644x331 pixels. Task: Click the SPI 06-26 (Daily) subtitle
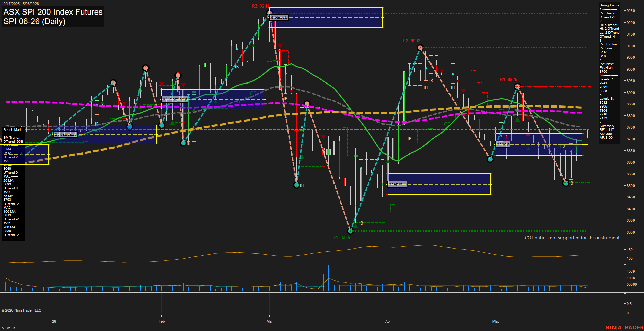pyautogui.click(x=34, y=21)
